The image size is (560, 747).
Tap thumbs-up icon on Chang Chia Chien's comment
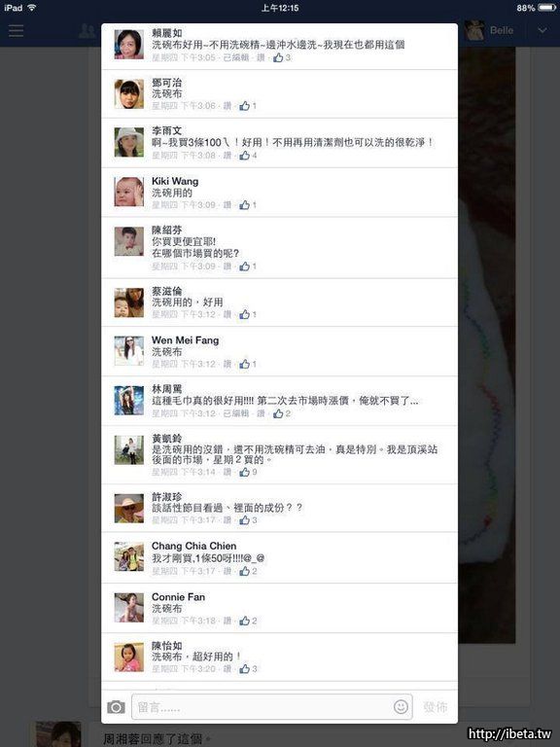(244, 571)
